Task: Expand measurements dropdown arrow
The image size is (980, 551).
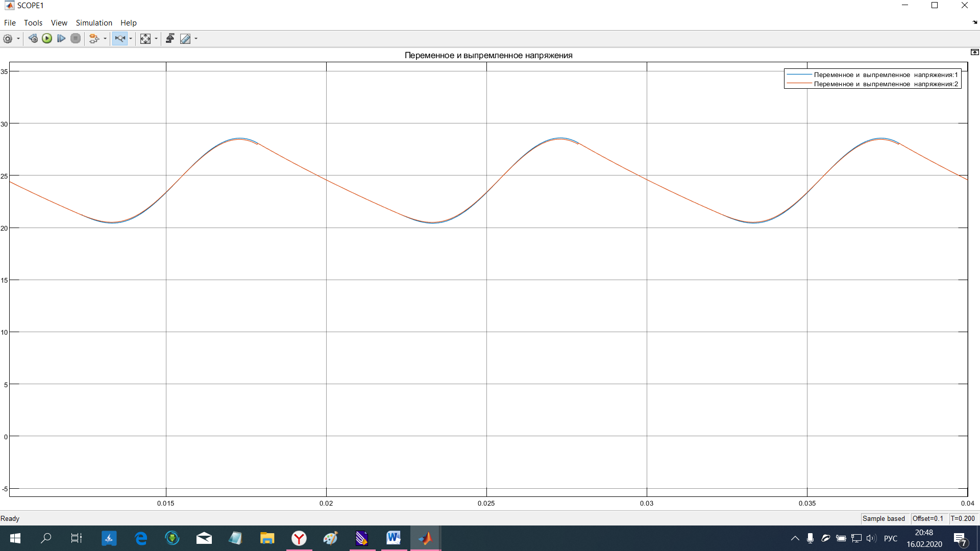Action: (196, 39)
